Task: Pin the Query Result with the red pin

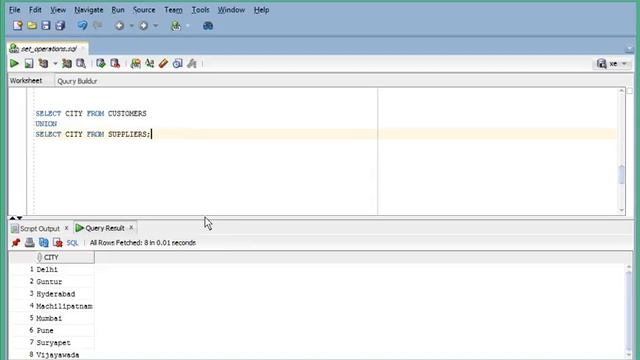Action: pos(16,243)
